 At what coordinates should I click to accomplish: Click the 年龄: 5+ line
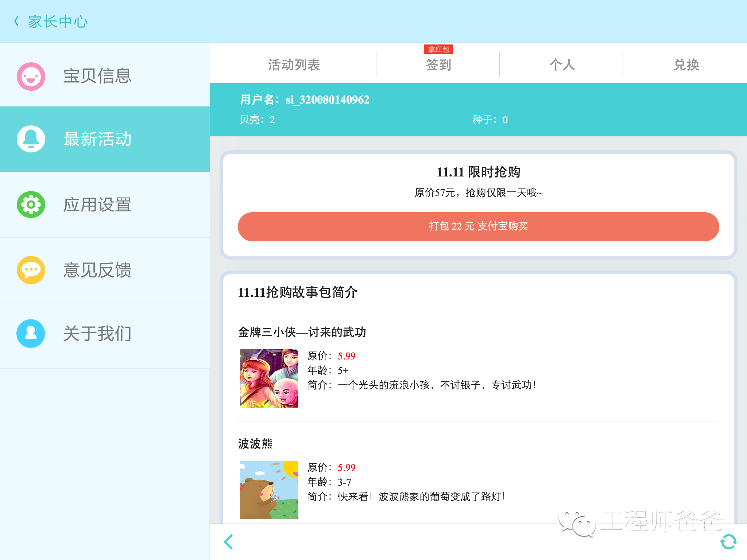tap(328, 370)
